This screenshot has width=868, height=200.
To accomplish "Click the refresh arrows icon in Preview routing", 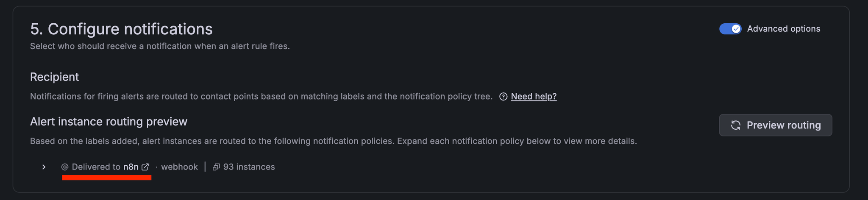I will [x=735, y=125].
